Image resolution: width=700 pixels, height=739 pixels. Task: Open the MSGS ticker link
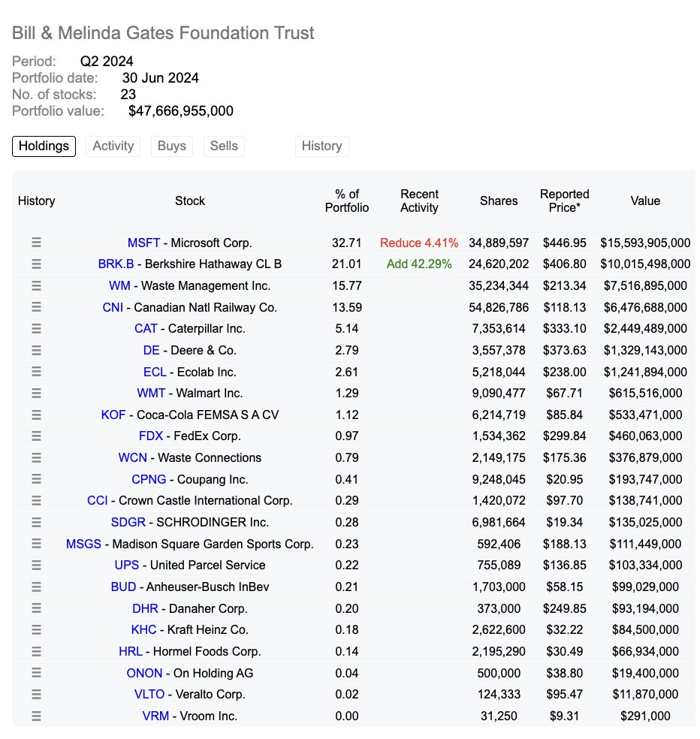(83, 544)
